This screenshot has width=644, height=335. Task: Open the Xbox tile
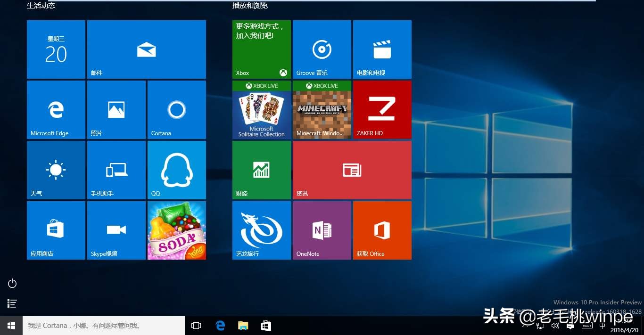click(x=261, y=49)
